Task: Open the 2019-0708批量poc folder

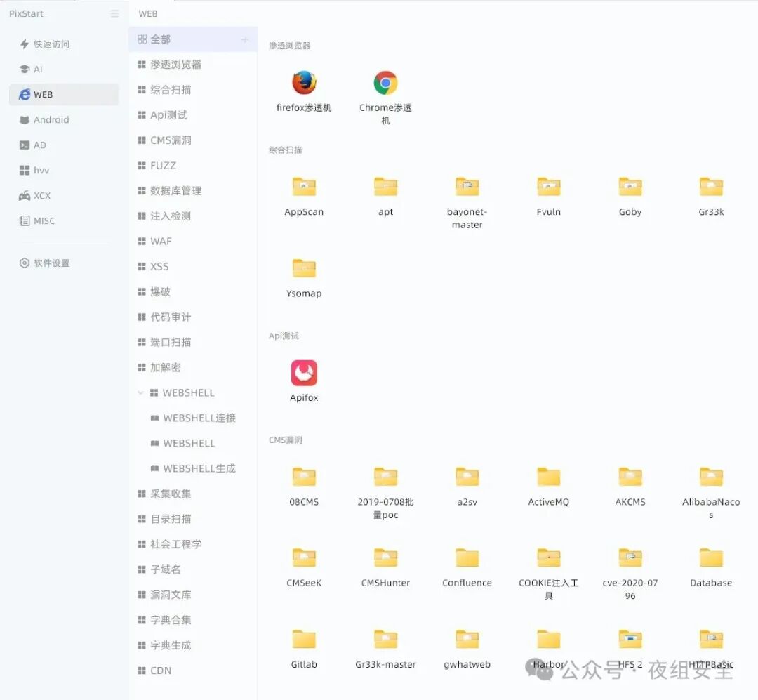Action: coord(385,477)
